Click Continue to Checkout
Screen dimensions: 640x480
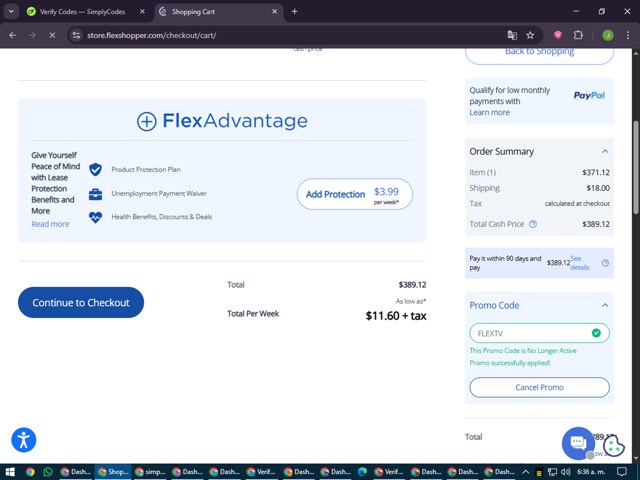coord(81,302)
